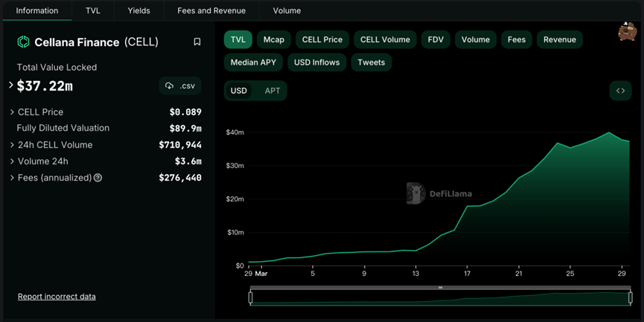Expand the Fees (annualized) row
The height and width of the screenshot is (322, 644).
[12, 178]
